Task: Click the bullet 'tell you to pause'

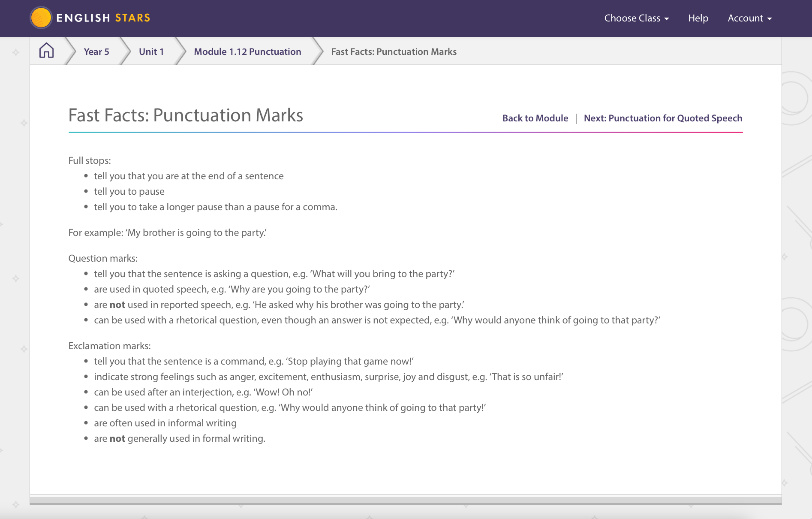Action: 129,191
